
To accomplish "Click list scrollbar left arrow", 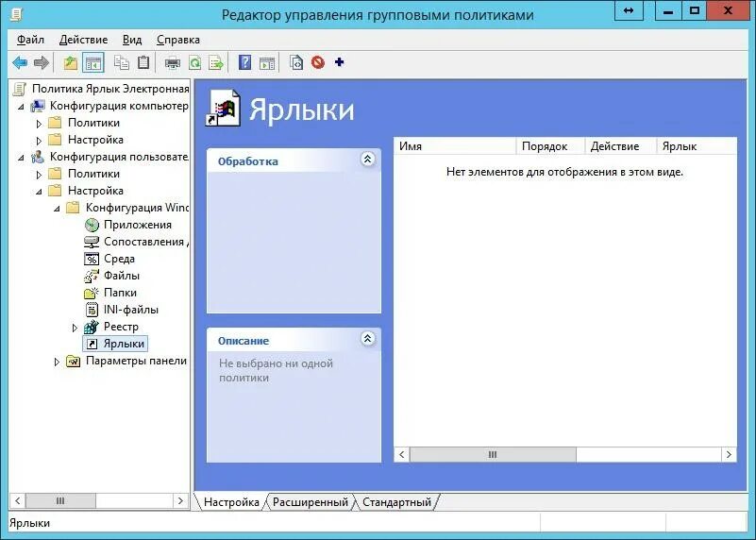I will tap(402, 454).
